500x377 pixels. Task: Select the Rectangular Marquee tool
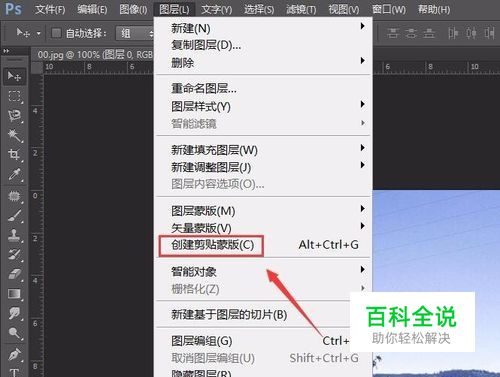[14, 96]
